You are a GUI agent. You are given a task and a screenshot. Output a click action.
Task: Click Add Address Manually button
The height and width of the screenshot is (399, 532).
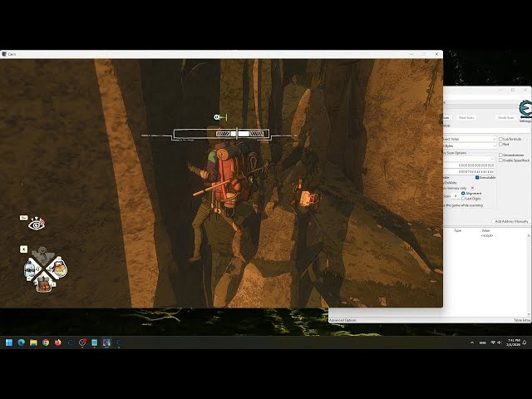[511, 221]
